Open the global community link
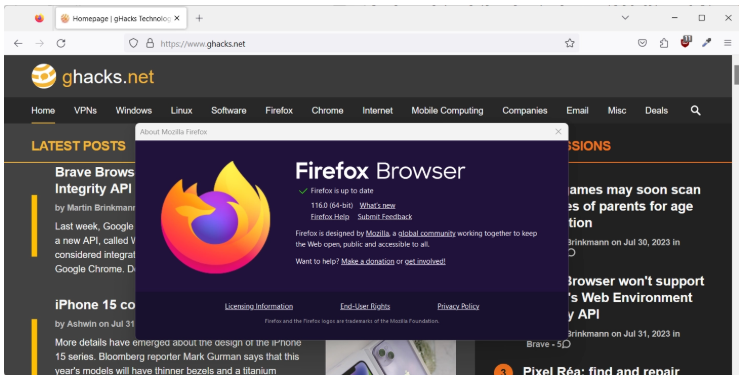The image size is (739, 375). (x=427, y=233)
